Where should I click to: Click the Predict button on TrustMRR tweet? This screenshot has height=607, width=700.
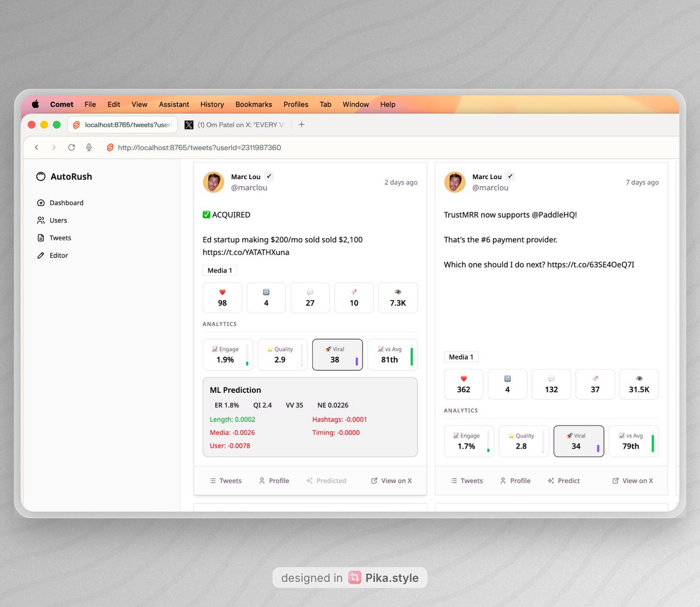click(x=563, y=481)
